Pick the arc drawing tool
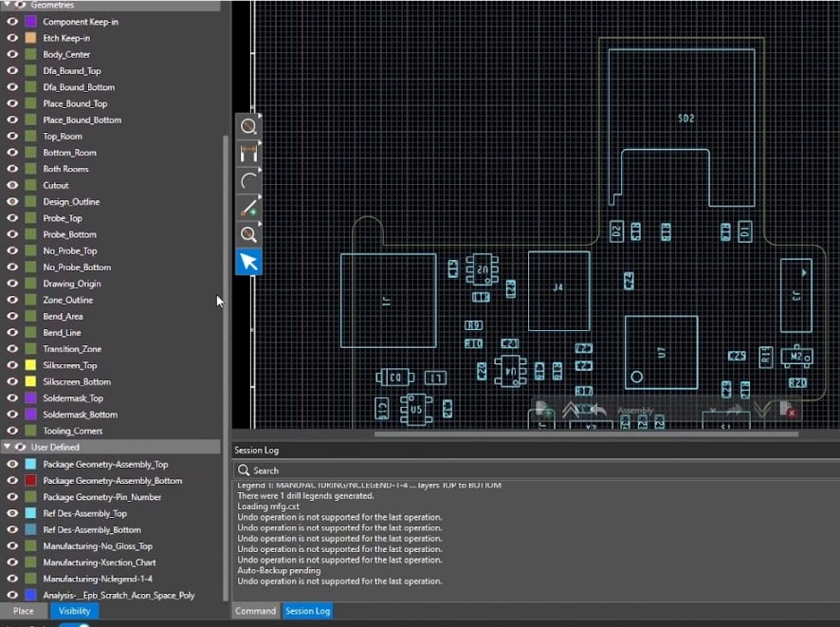The height and width of the screenshot is (627, 840). [248, 180]
